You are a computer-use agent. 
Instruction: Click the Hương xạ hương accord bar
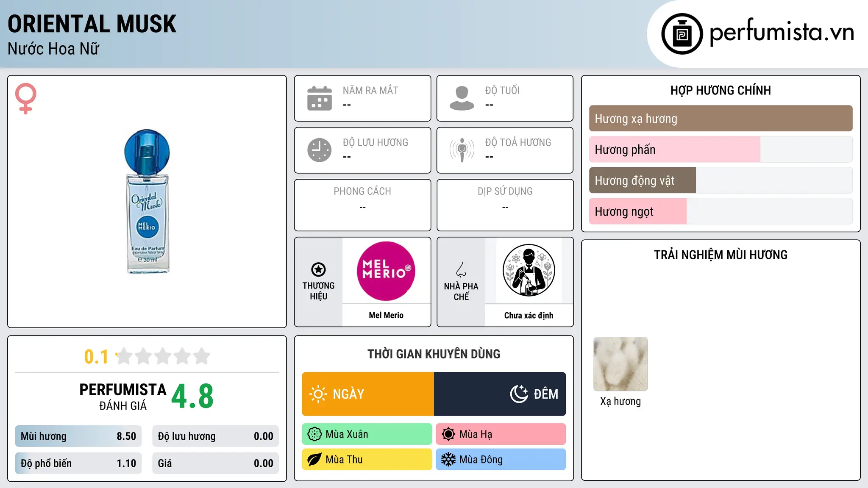[721, 119]
